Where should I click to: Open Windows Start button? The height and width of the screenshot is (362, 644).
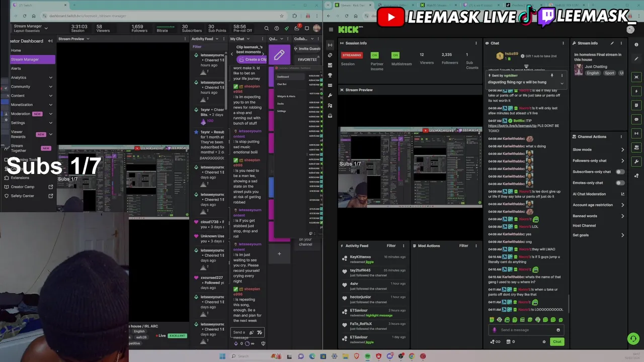tap(222, 356)
